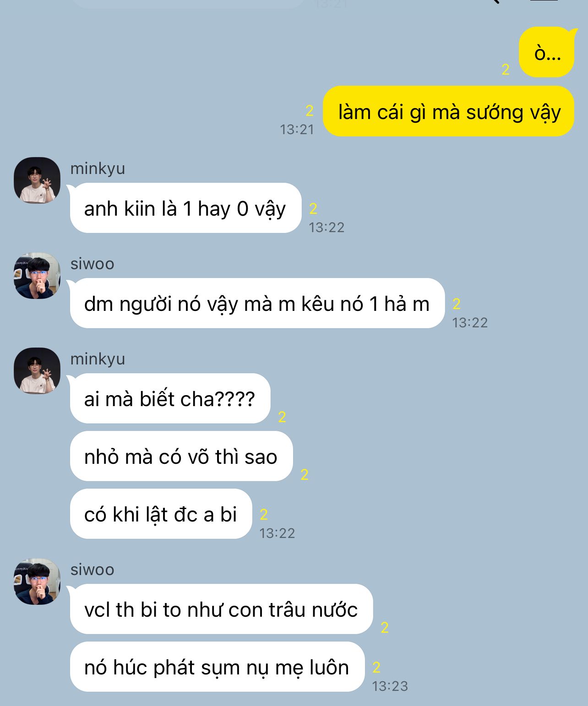Click the siwoo name above 'vcl th bi' message
Image resolution: width=588 pixels, height=706 pixels.
[92, 570]
